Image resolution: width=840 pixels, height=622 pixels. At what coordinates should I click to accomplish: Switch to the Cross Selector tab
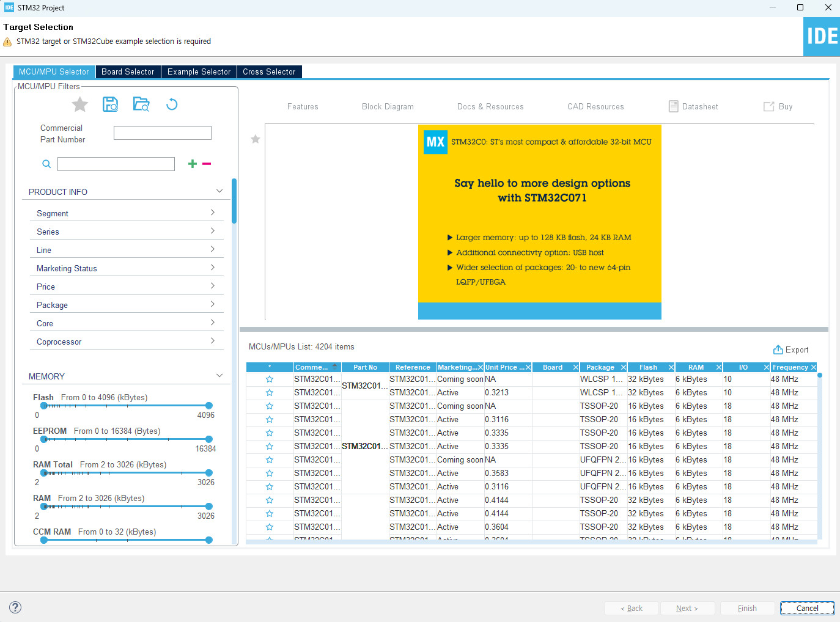click(269, 72)
